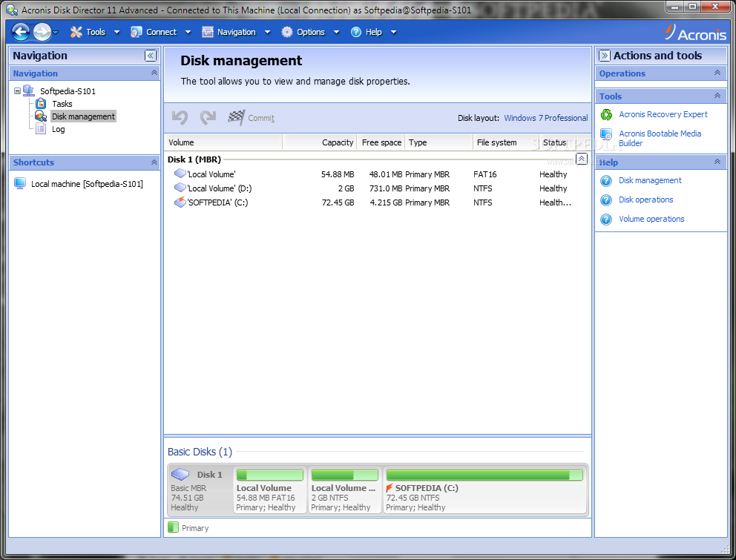Image resolution: width=736 pixels, height=560 pixels.
Task: Select 2 GB NTFS Local Volume block
Action: (x=344, y=490)
